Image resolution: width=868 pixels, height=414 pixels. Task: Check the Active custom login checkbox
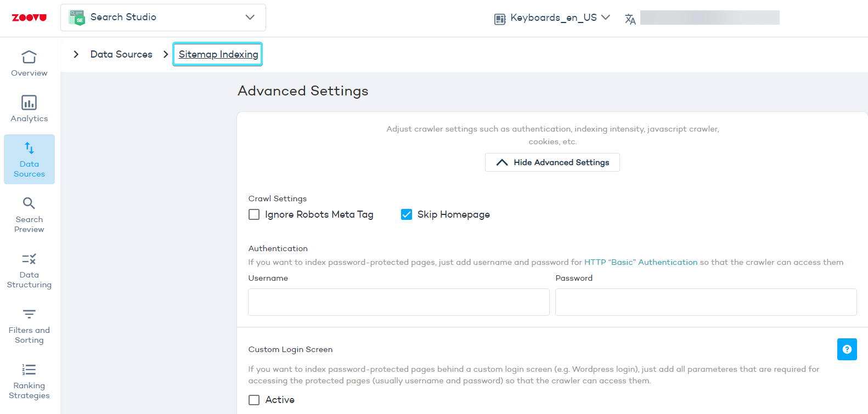coord(254,400)
